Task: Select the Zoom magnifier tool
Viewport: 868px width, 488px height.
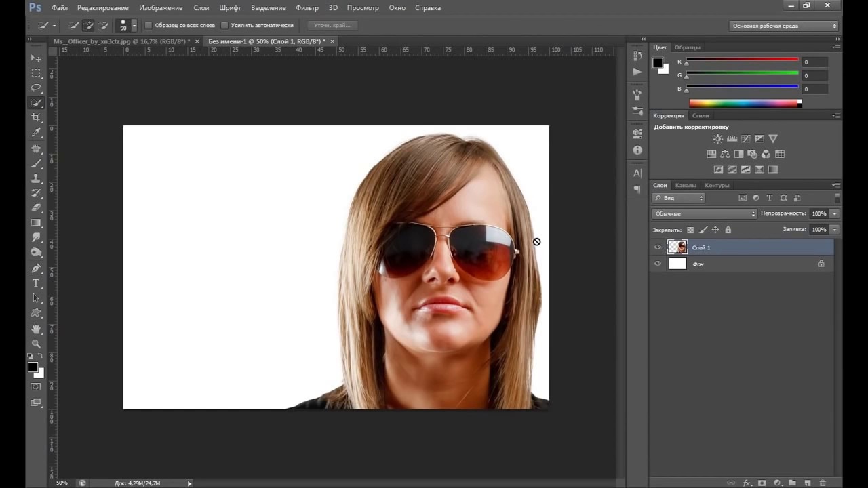Action: tap(36, 344)
